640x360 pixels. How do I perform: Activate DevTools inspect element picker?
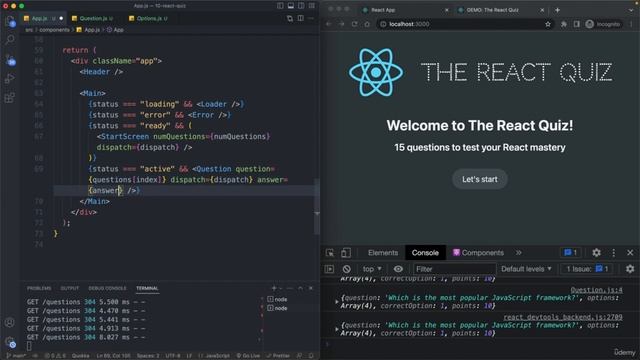click(330, 253)
